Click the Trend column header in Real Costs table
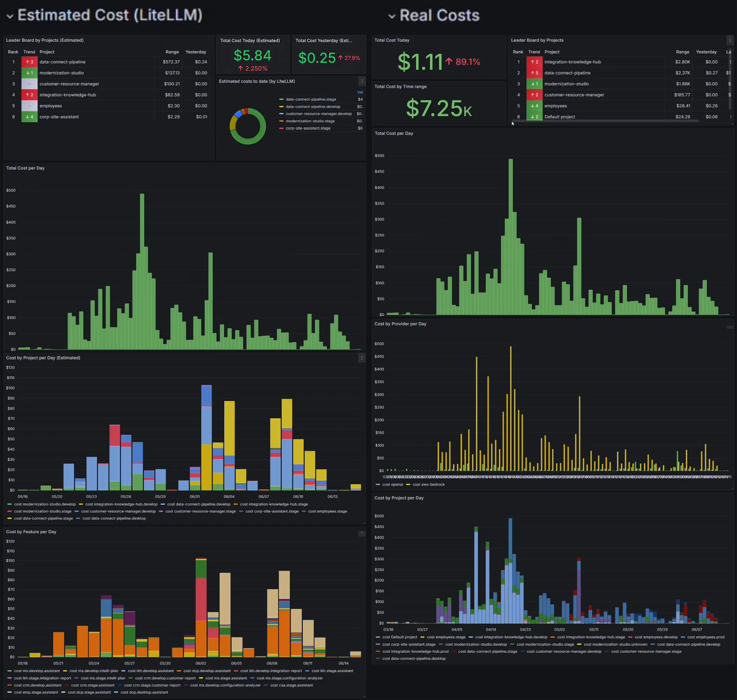The image size is (737, 700). [534, 52]
